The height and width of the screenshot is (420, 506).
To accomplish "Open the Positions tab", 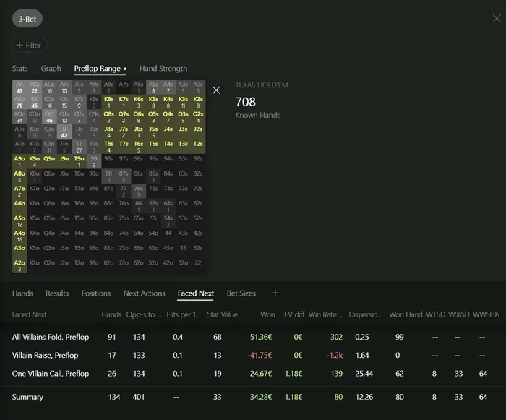I will [x=96, y=293].
